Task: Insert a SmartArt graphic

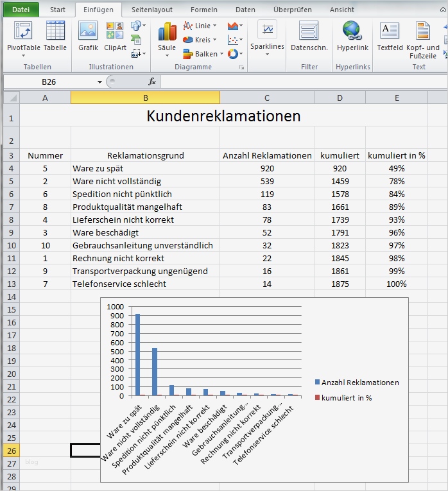Action: point(136,40)
